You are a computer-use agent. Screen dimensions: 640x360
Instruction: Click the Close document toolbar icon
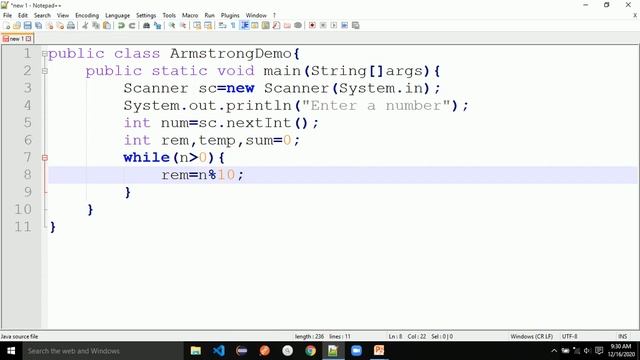click(49, 25)
